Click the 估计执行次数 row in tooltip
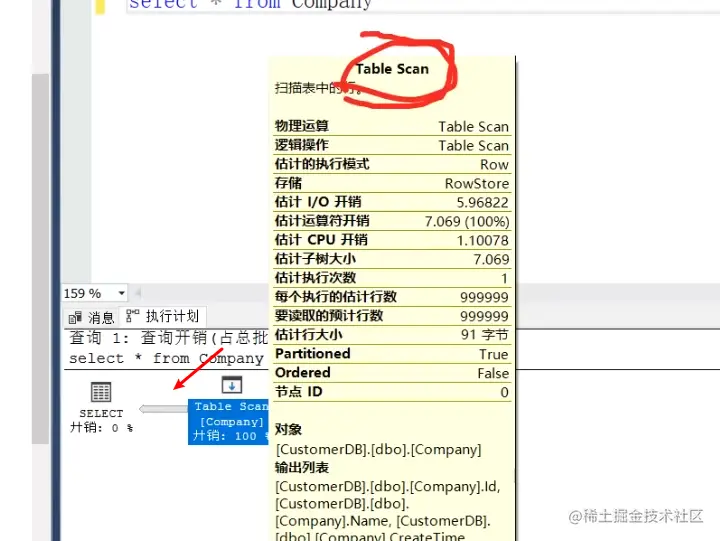This screenshot has height=541, width=720. [392, 278]
